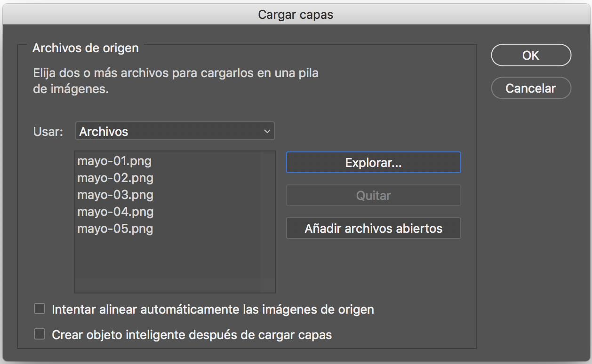Choose mayo-03.png from the source files

coord(115,195)
